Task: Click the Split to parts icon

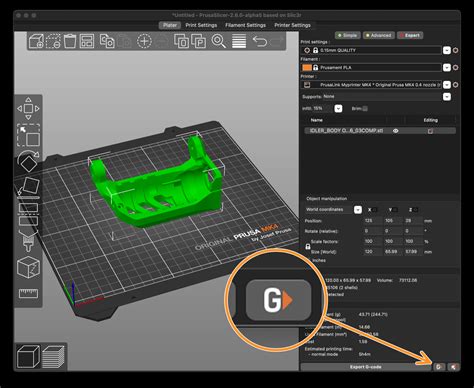Action: pyautogui.click(x=199, y=42)
